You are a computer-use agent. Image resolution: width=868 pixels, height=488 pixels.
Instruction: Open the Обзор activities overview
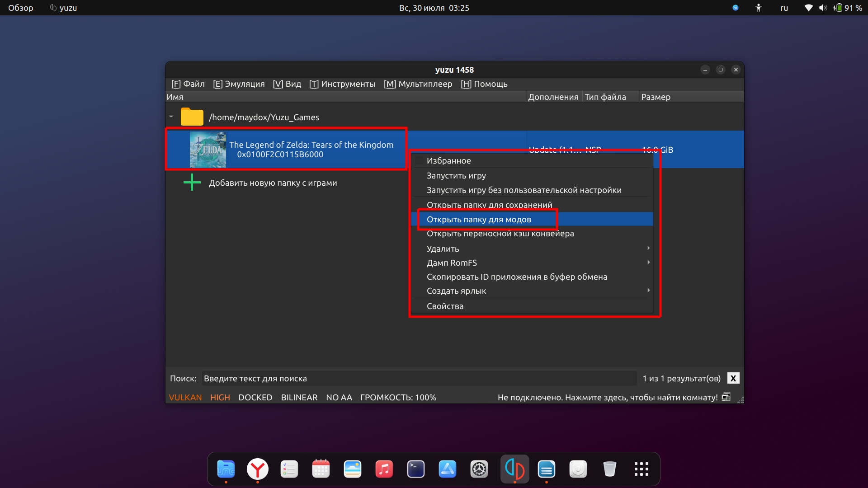point(21,8)
